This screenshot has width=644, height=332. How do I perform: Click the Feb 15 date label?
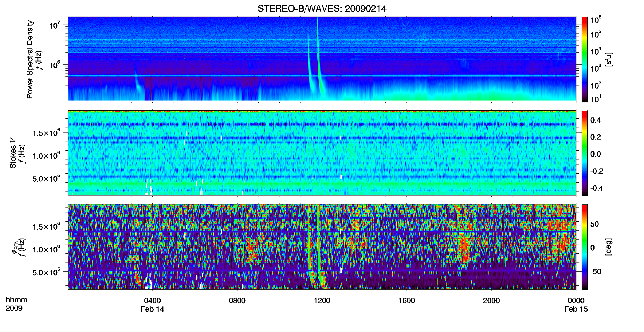[576, 309]
